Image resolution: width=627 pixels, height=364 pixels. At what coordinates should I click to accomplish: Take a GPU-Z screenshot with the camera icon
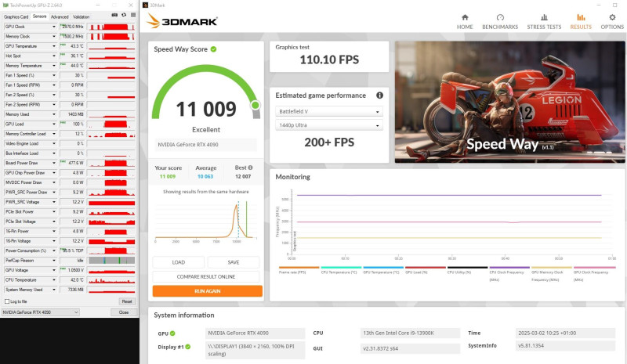click(x=114, y=15)
